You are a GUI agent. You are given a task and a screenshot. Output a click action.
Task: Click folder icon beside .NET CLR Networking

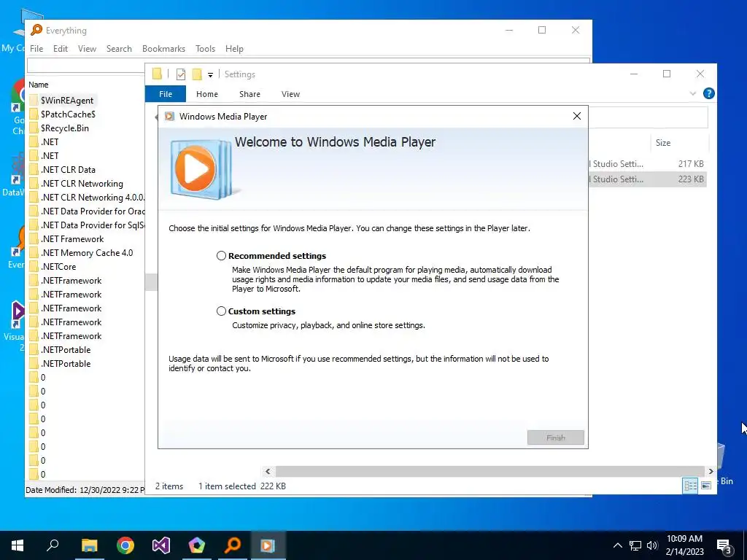pos(34,183)
